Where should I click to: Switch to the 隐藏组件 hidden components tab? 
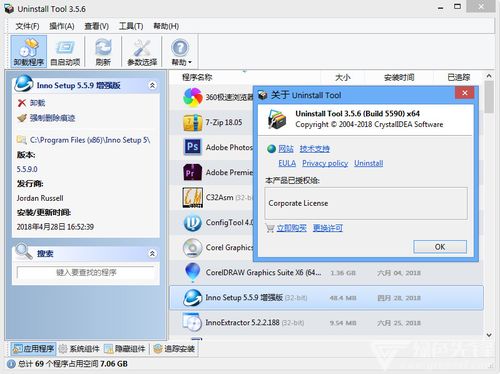click(125, 349)
